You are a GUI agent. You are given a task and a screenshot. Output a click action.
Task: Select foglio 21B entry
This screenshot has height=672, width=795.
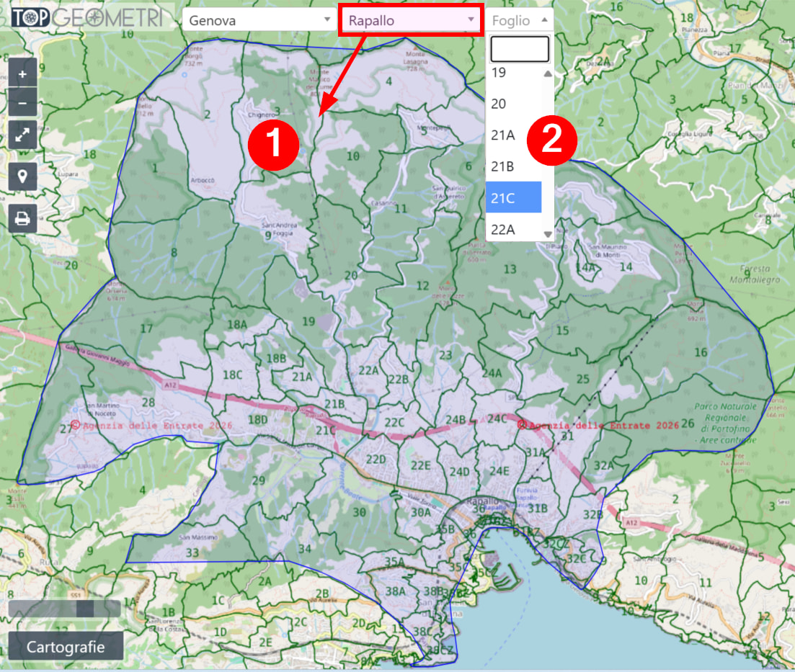[513, 166]
